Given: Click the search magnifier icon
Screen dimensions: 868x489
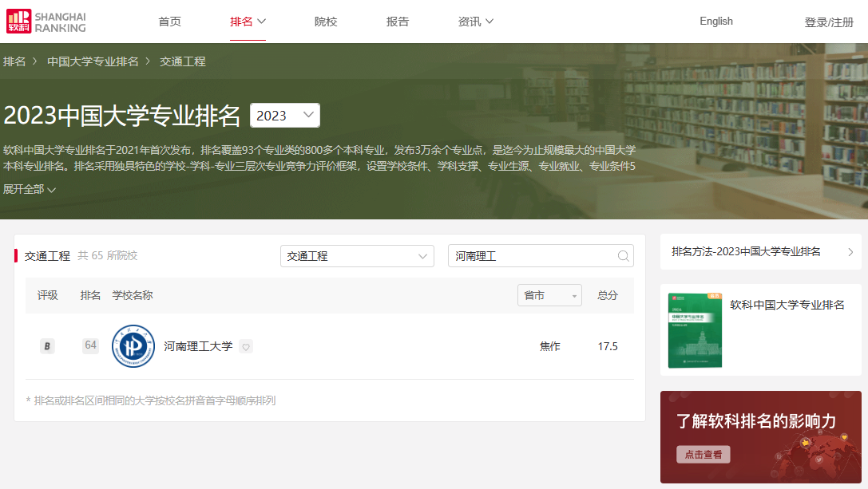Looking at the screenshot, I should pos(623,256).
